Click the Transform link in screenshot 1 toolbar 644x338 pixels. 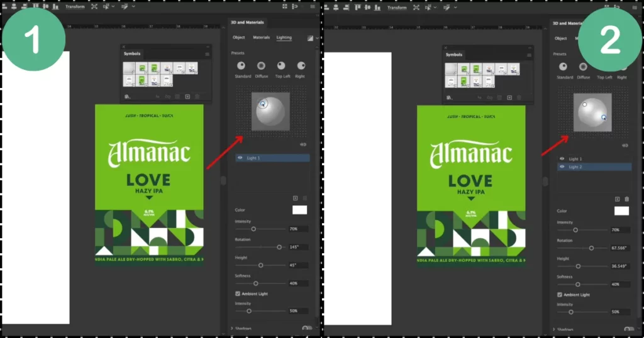pos(75,6)
